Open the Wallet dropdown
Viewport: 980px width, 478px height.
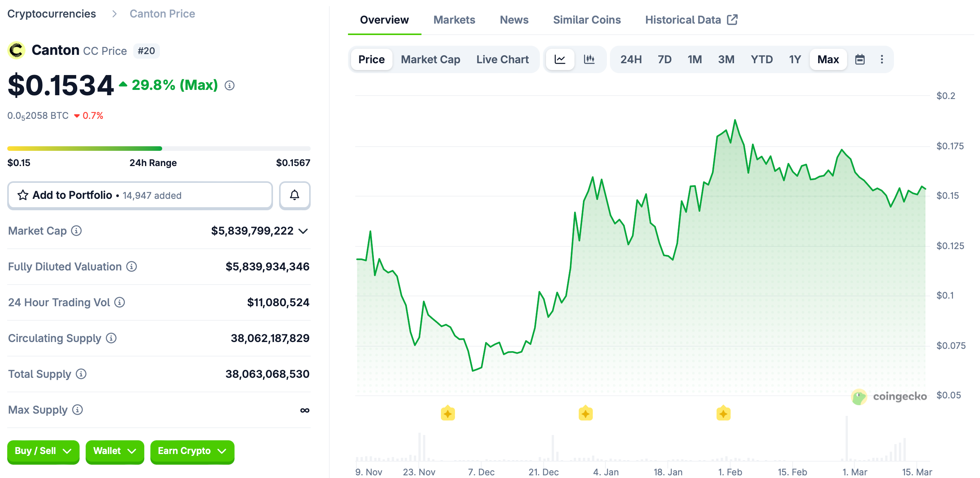[x=115, y=451]
